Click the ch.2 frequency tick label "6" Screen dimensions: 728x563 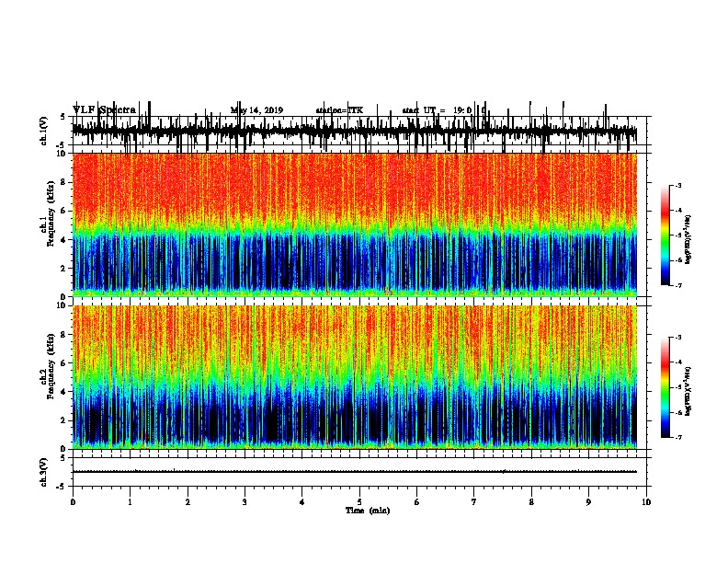click(x=64, y=363)
